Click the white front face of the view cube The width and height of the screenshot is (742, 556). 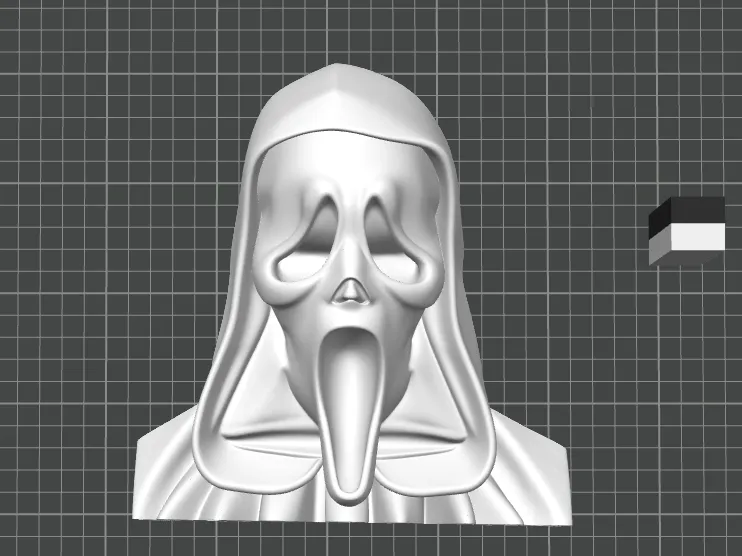tap(698, 237)
